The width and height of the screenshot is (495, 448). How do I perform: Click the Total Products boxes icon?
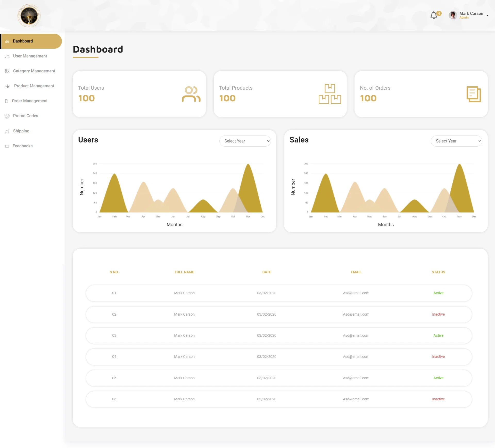(330, 94)
